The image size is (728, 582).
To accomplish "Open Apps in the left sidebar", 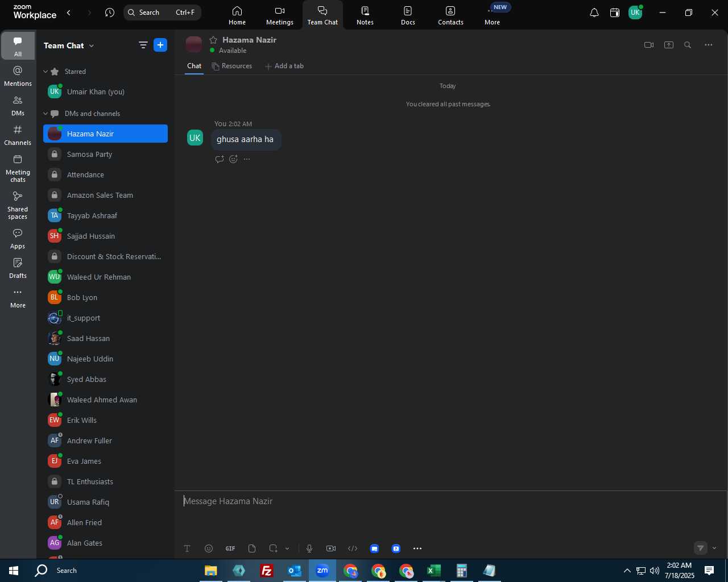I will click(x=18, y=239).
